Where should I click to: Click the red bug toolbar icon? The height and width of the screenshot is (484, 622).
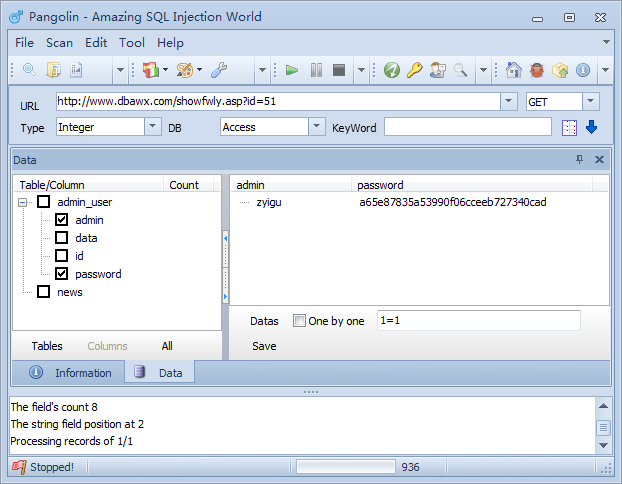tap(537, 70)
